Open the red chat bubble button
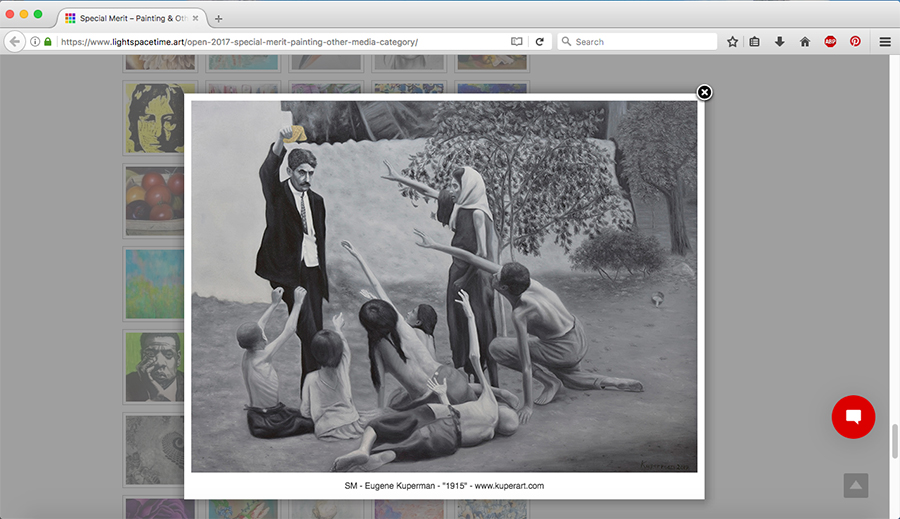Screen dimensions: 900x519 [853, 417]
